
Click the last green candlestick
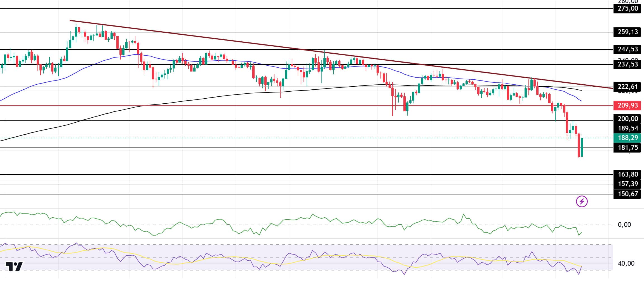pyautogui.click(x=582, y=147)
